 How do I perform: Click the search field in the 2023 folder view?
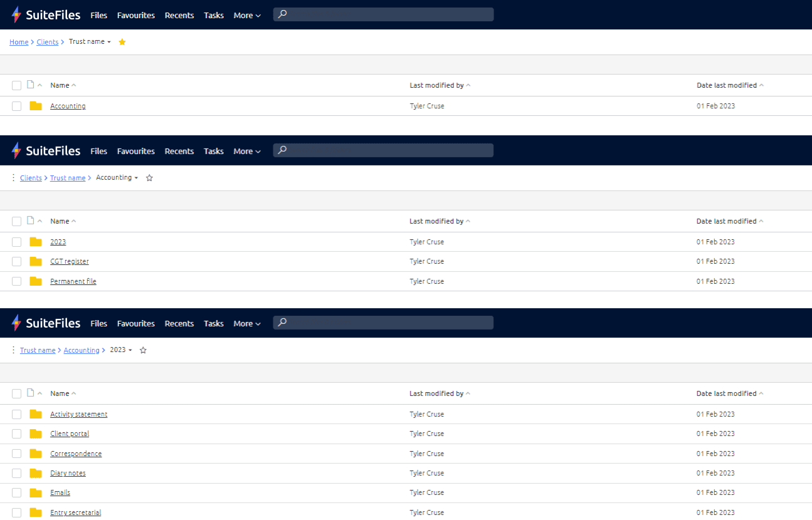[x=383, y=323]
